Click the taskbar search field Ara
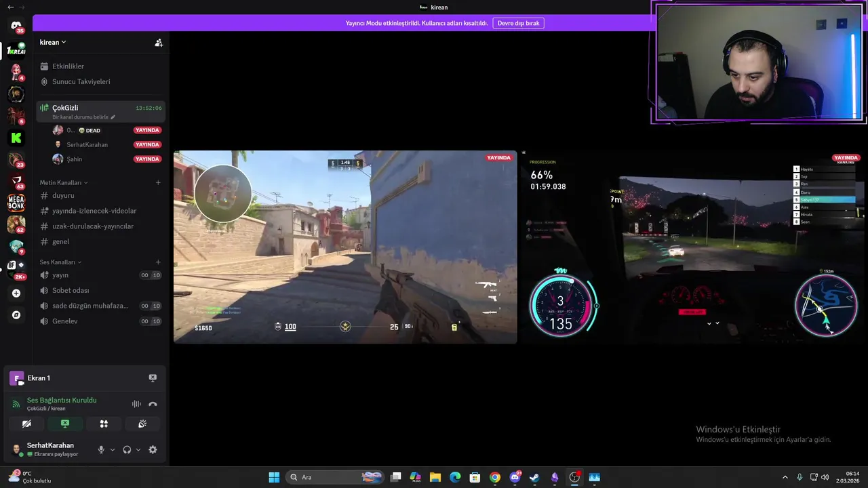The height and width of the screenshot is (488, 868). [336, 477]
